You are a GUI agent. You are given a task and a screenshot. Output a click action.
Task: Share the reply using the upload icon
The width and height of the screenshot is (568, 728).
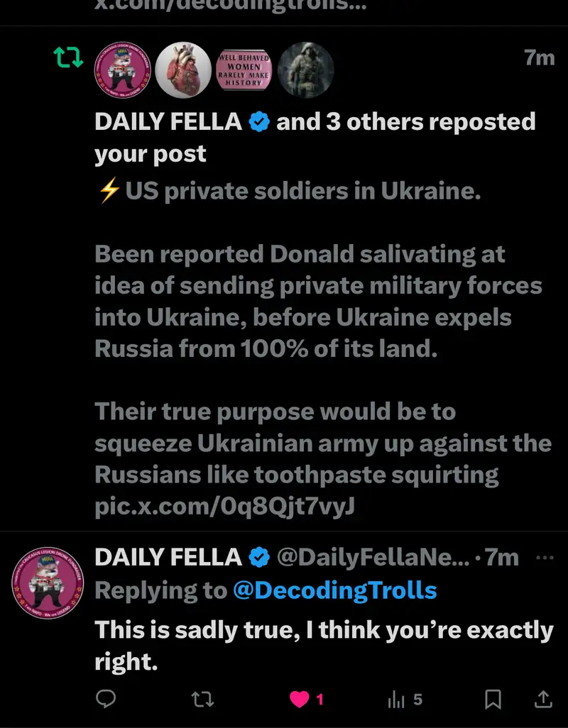click(x=543, y=700)
